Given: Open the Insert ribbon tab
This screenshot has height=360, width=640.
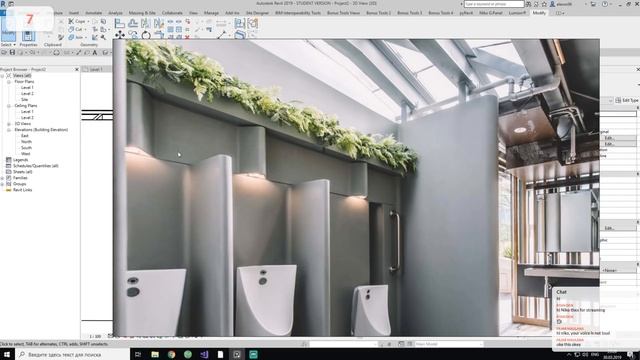Looking at the screenshot, I should coord(74,13).
